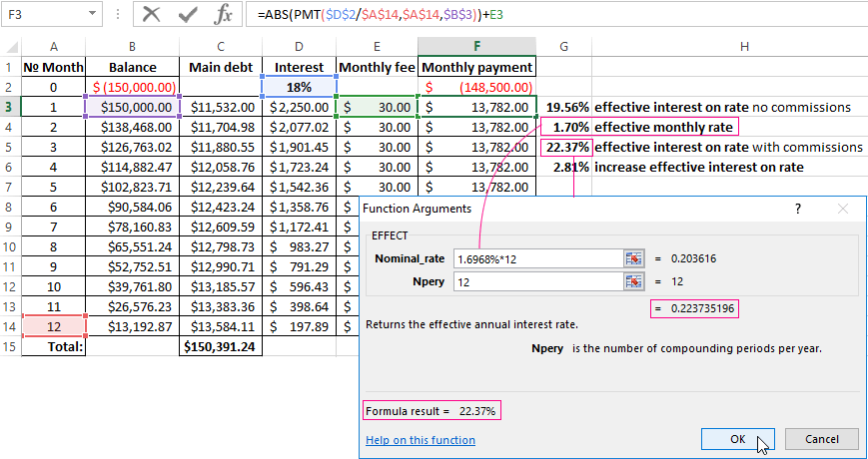The height and width of the screenshot is (459, 868).
Task: Select column E header
Action: 377,47
